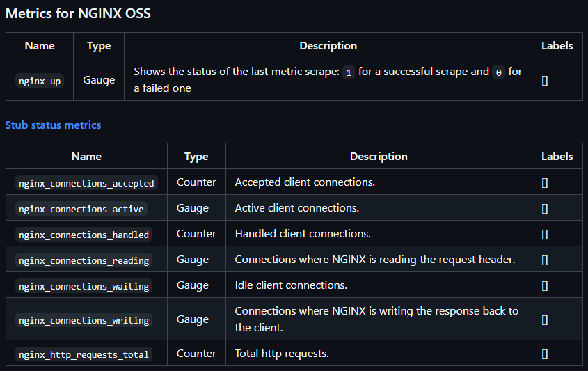Screen dimensions: 588x371
Task: Select nginx_http_requests_total code label
Action: pyautogui.click(x=84, y=354)
